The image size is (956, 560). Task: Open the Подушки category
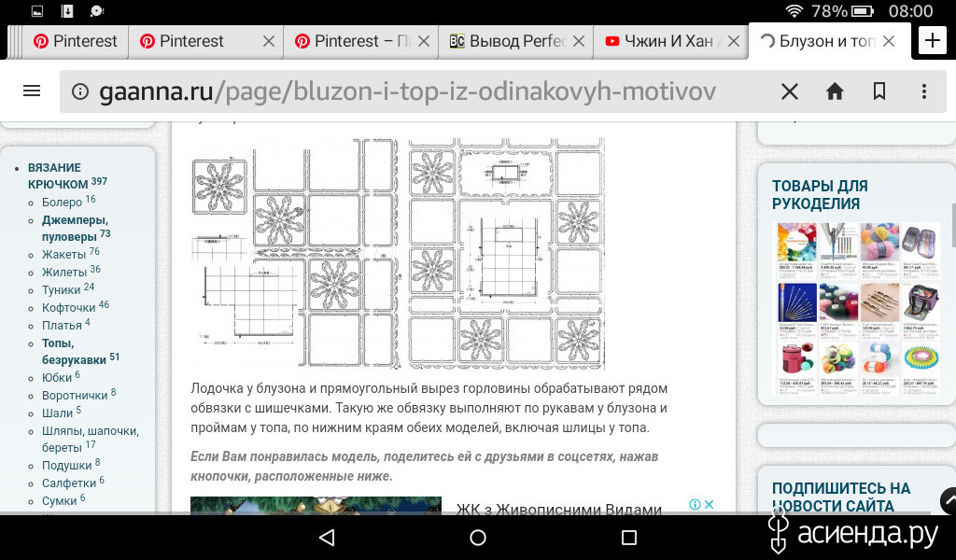click(71, 464)
